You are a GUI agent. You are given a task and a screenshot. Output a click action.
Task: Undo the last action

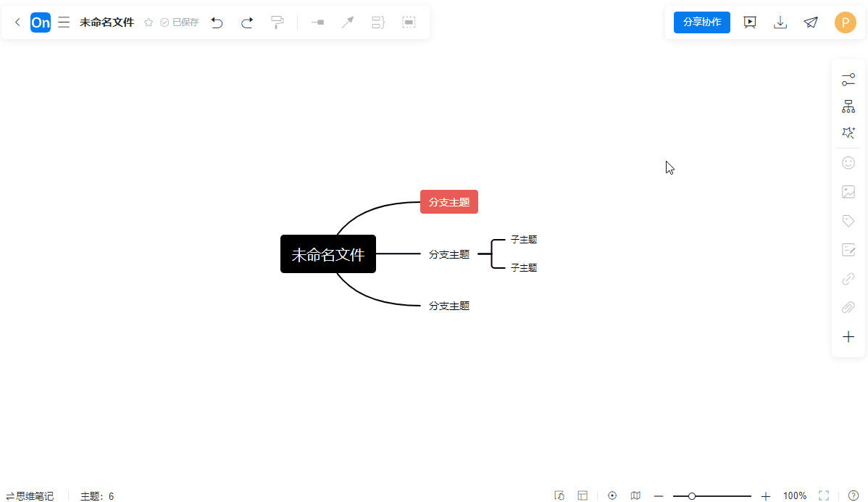click(217, 22)
